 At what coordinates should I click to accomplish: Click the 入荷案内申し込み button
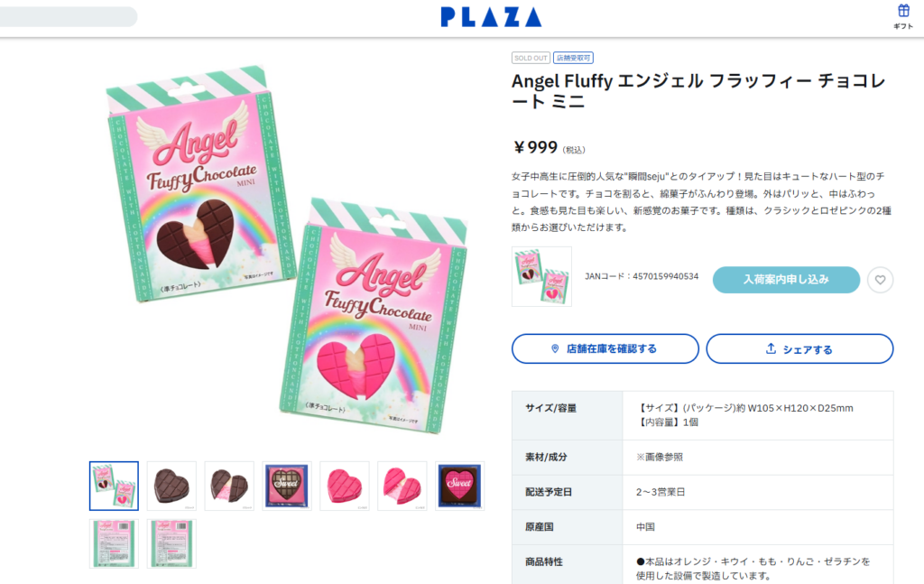tap(786, 279)
